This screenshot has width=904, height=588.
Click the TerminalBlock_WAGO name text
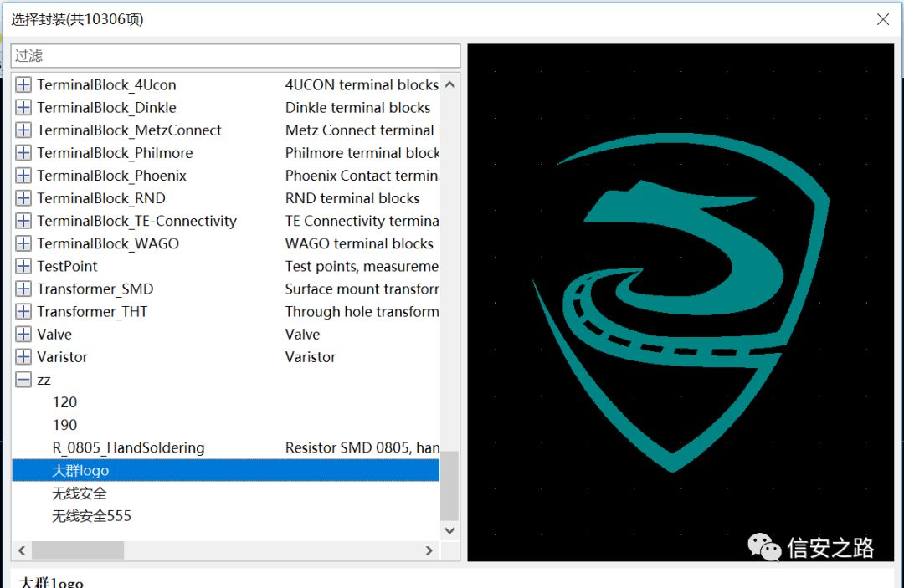pyautogui.click(x=108, y=243)
